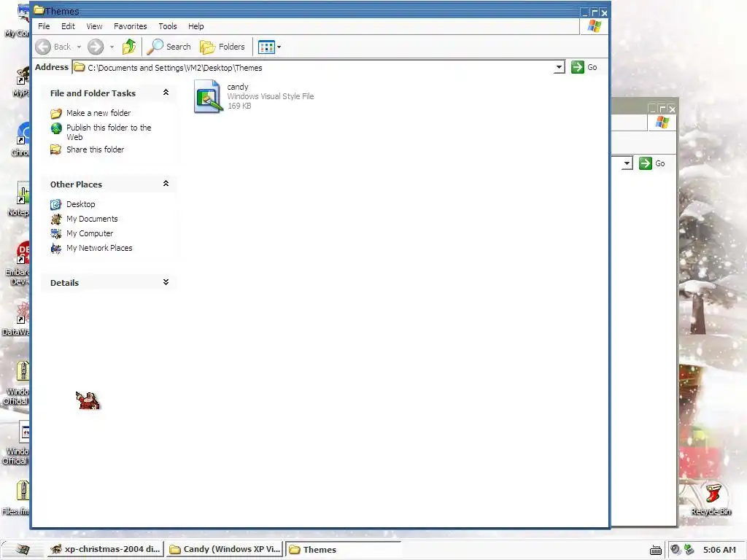
Task: Click the round gray system tray icon
Action: click(x=676, y=550)
